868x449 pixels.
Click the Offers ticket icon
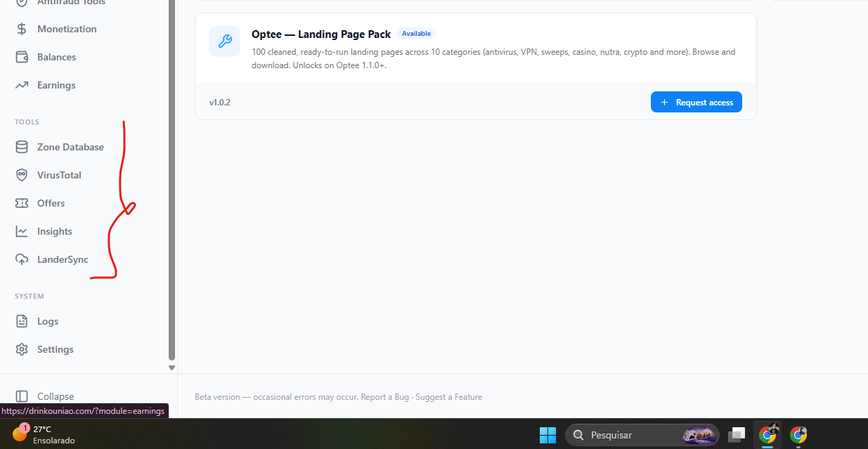(x=22, y=203)
